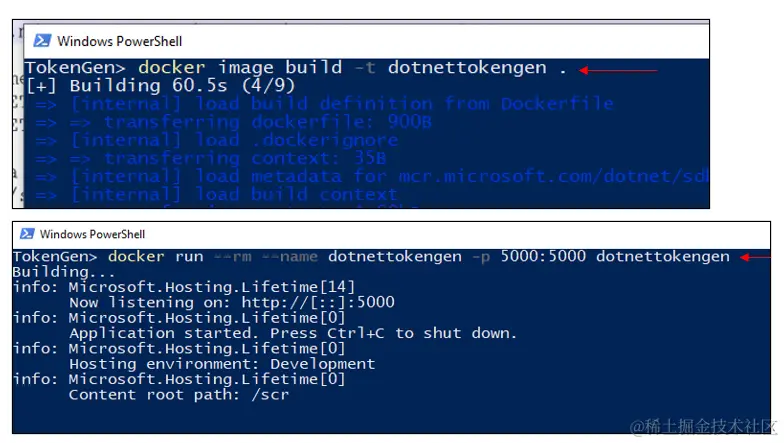Click the PowerShell icon in lower window title
The image size is (784, 443).
click(27, 234)
